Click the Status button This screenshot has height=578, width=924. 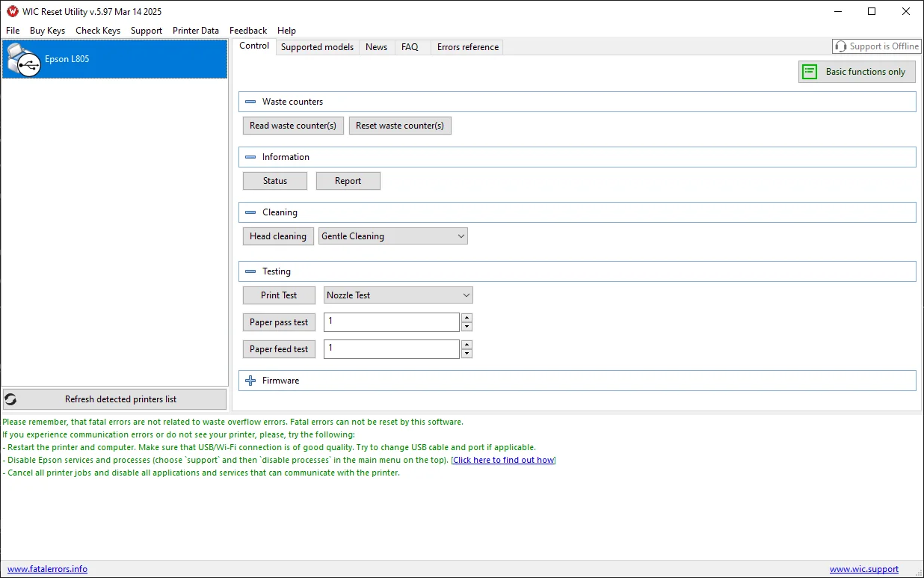click(275, 181)
